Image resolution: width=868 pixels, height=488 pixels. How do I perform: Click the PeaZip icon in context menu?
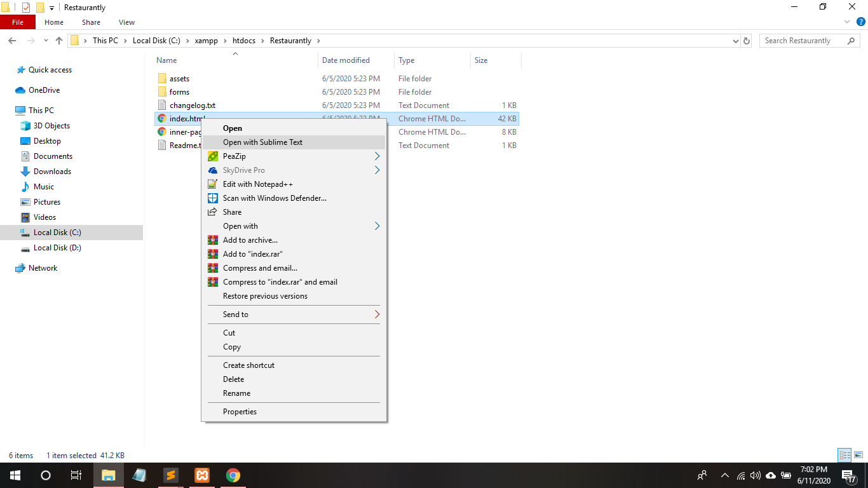[213, 156]
